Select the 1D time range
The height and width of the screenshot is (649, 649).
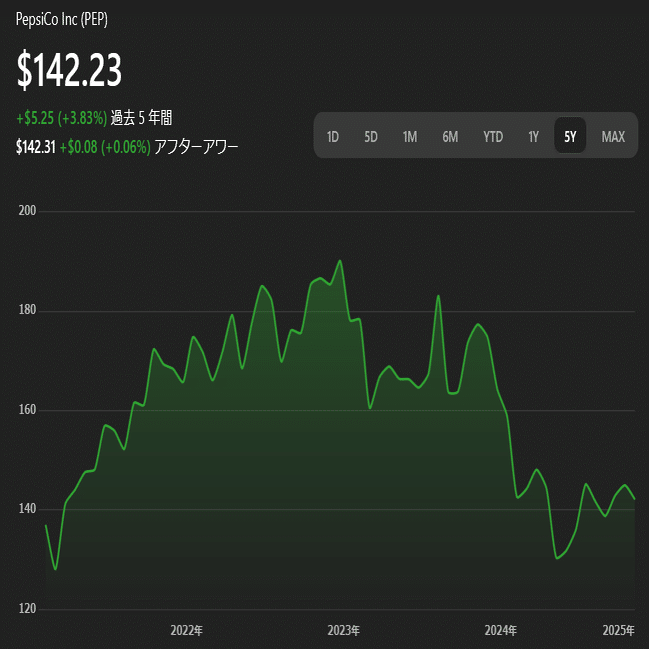click(333, 136)
